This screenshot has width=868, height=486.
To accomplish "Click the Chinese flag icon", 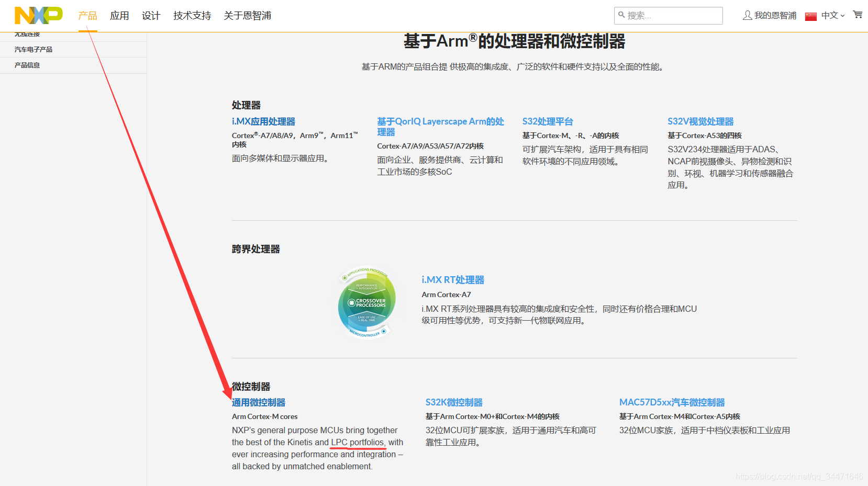I will (810, 16).
